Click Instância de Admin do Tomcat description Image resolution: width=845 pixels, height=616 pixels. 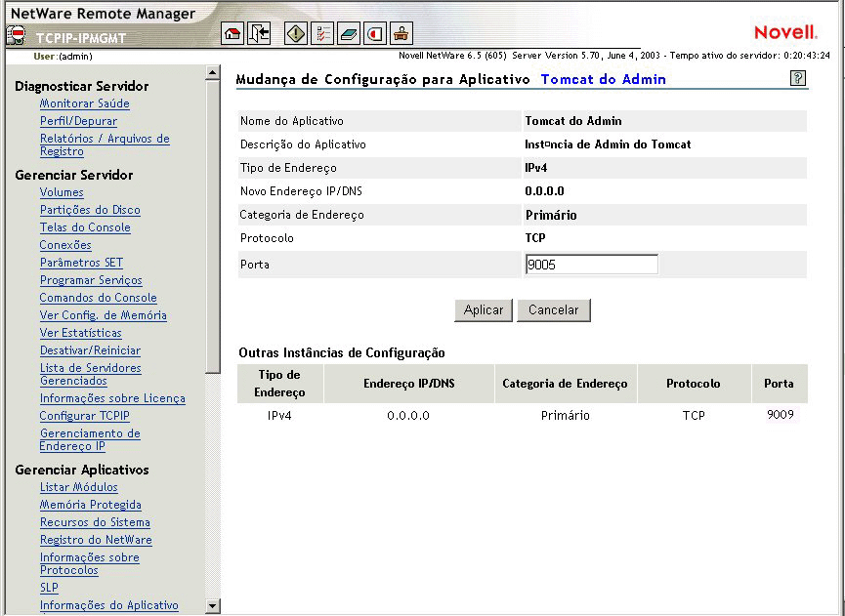[608, 144]
